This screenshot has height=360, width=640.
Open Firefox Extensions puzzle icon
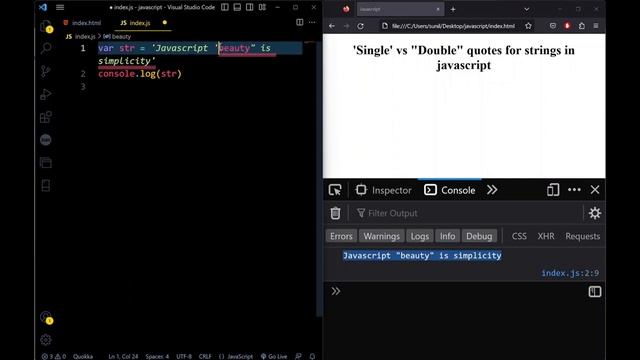coord(582,26)
